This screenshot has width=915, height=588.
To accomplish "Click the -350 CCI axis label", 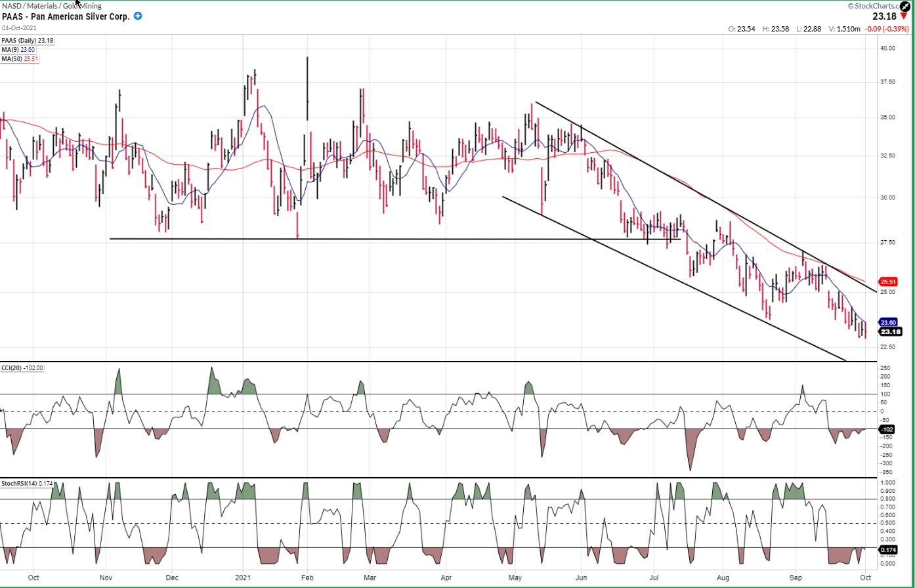I will pos(886,472).
